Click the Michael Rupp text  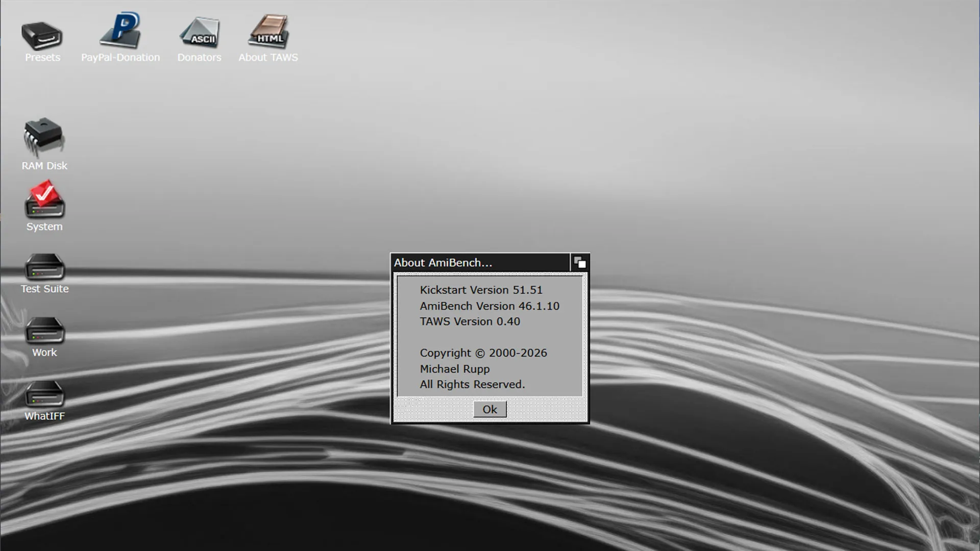455,369
